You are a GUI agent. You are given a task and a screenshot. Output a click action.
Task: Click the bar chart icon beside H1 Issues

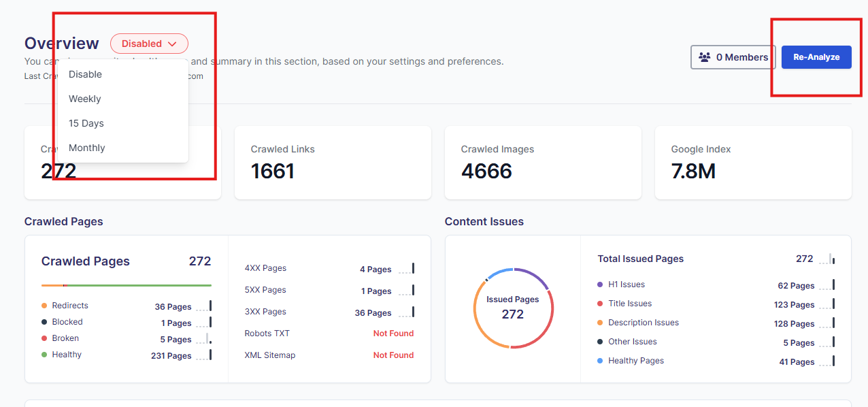click(x=827, y=285)
